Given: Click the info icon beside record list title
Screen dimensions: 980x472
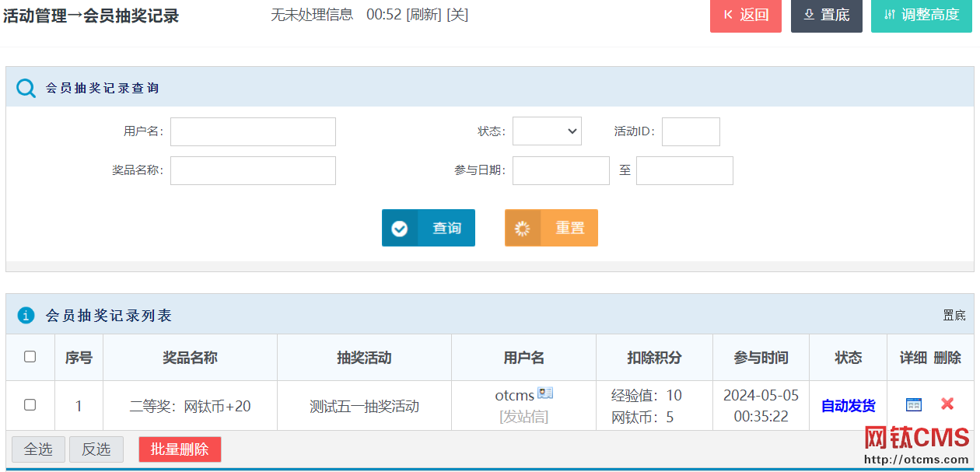Looking at the screenshot, I should click(x=26, y=315).
